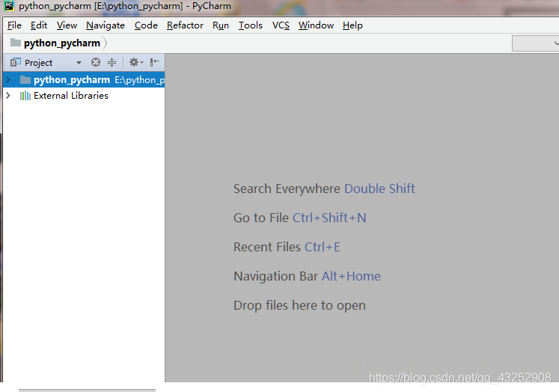Open the Code menu
This screenshot has height=392, width=559.
point(146,25)
